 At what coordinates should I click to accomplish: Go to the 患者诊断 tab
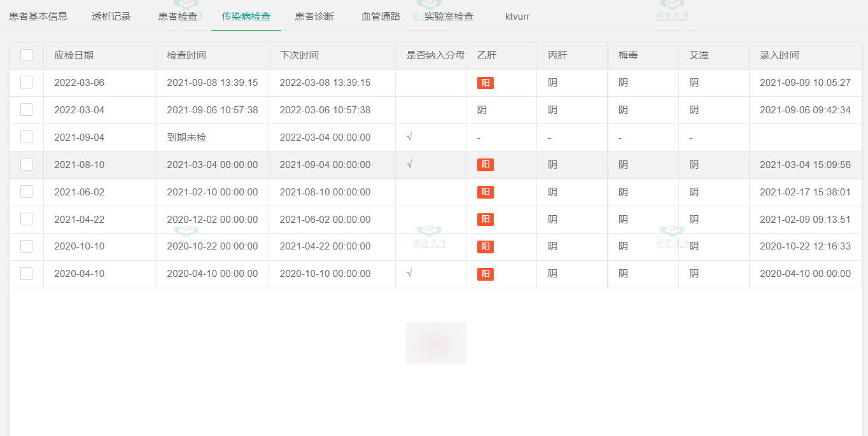tap(314, 17)
